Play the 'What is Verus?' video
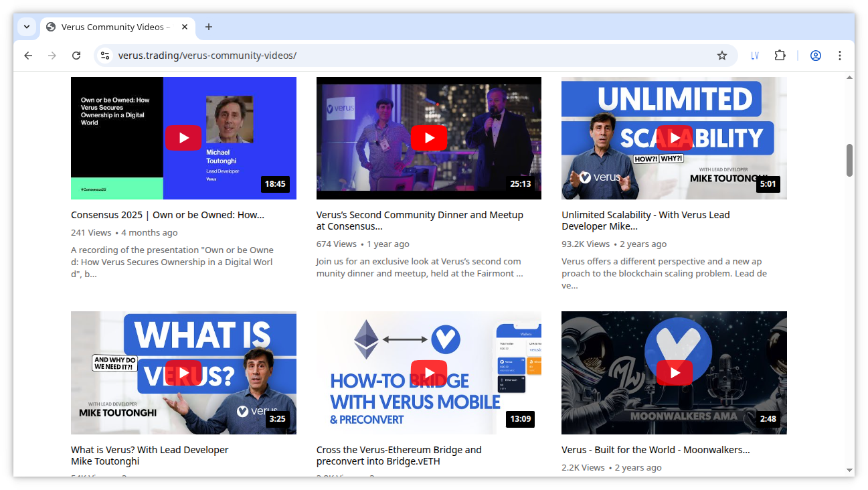The image size is (868, 490). coord(183,373)
